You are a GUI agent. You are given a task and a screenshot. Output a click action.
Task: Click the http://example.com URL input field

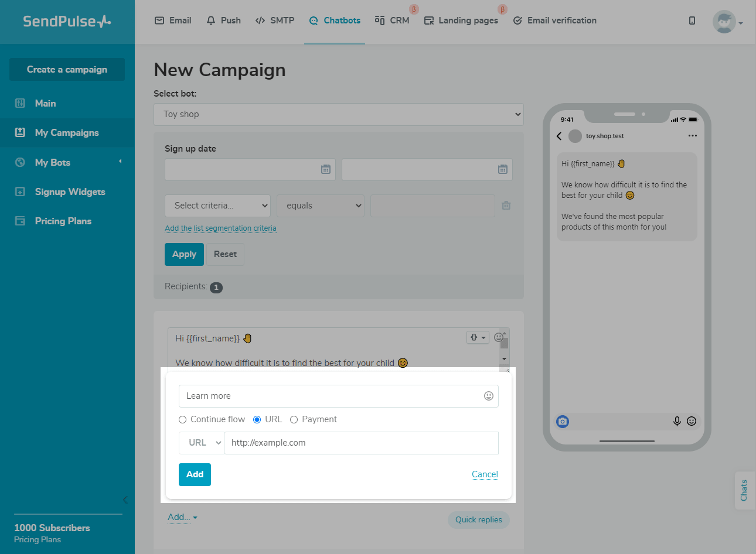[x=361, y=443]
